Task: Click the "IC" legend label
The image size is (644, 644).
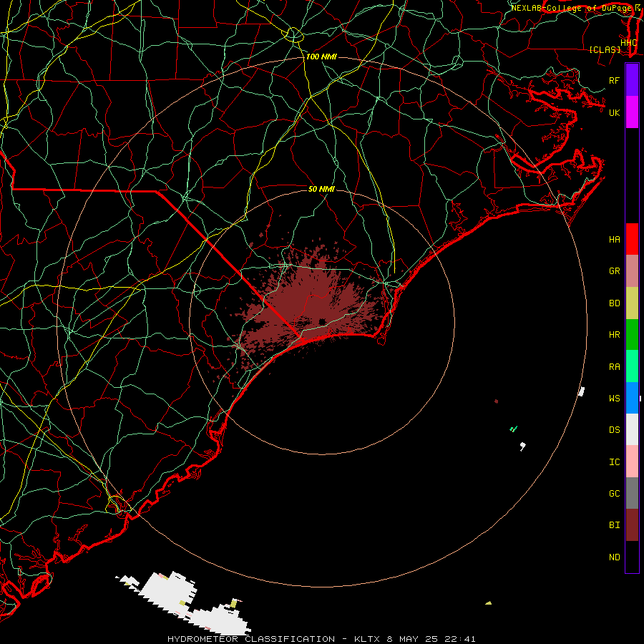Action: pyautogui.click(x=614, y=462)
